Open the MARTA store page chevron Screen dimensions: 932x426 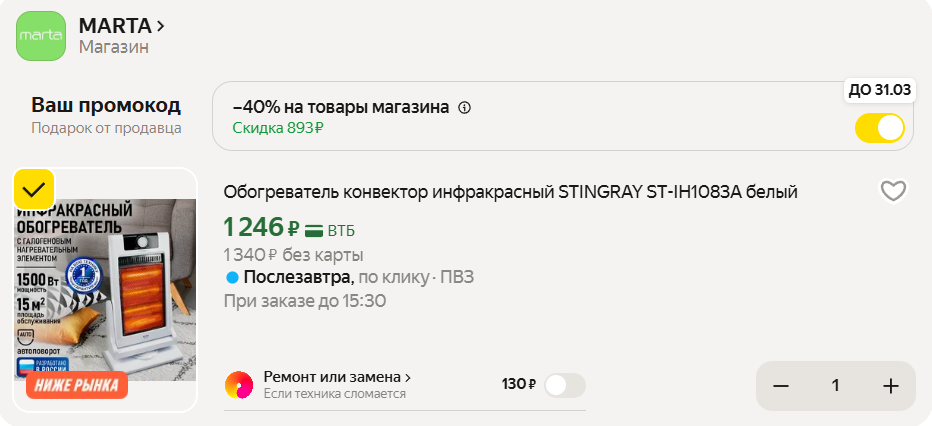click(161, 25)
